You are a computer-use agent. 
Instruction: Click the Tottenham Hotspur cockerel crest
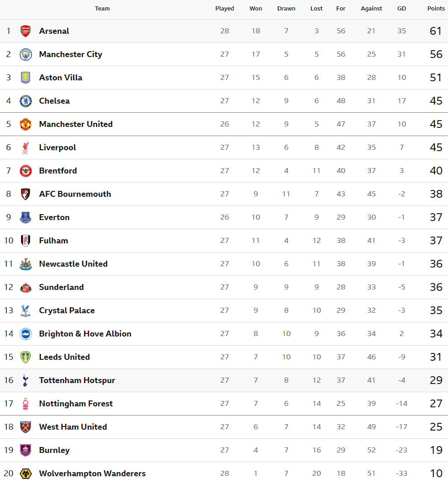tap(26, 380)
